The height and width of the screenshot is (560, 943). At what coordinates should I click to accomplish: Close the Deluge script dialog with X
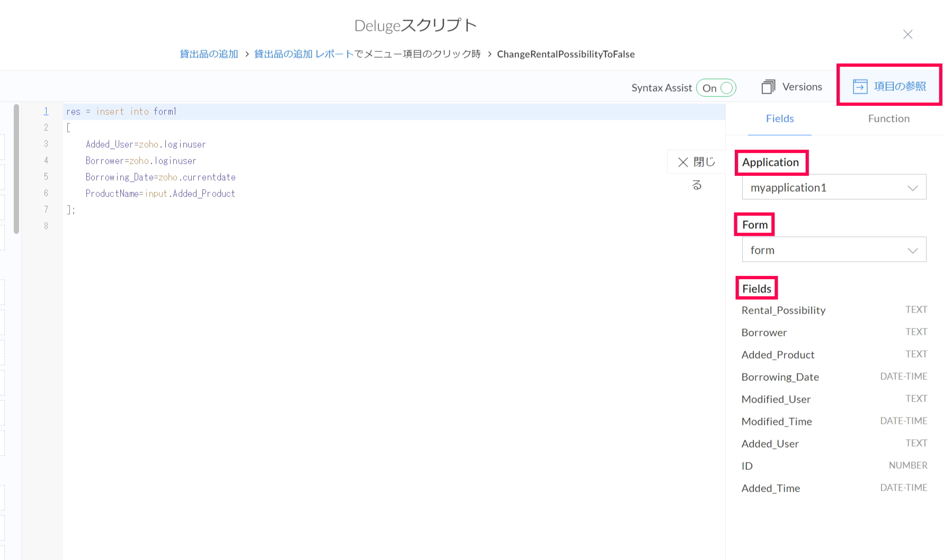click(x=908, y=34)
